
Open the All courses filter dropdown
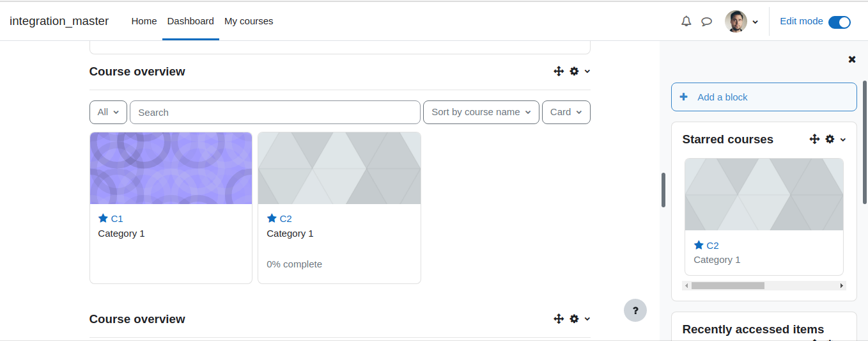point(108,112)
